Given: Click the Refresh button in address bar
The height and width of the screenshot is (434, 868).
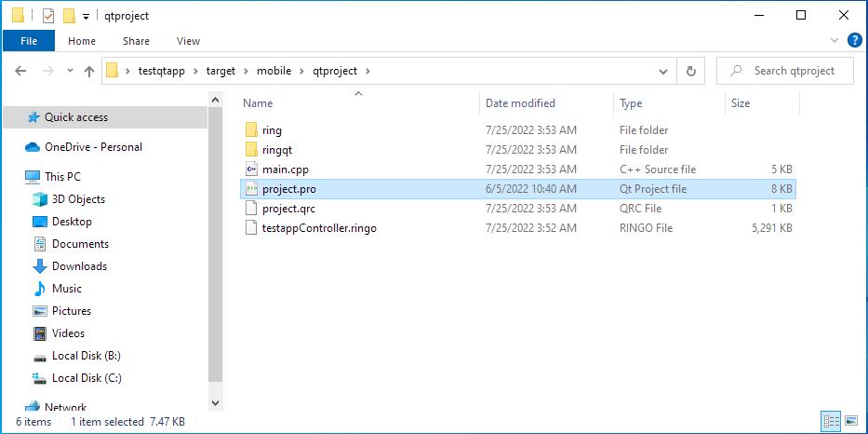Looking at the screenshot, I should [x=690, y=71].
